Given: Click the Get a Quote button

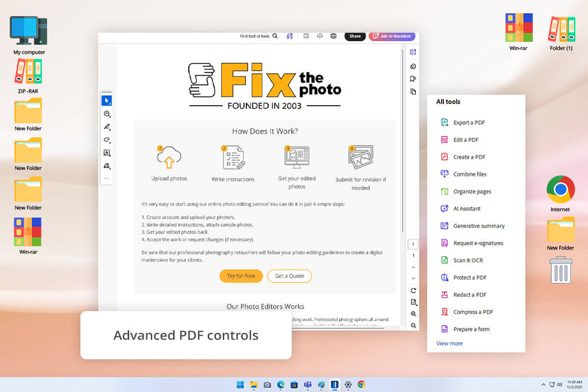Looking at the screenshot, I should 289,276.
